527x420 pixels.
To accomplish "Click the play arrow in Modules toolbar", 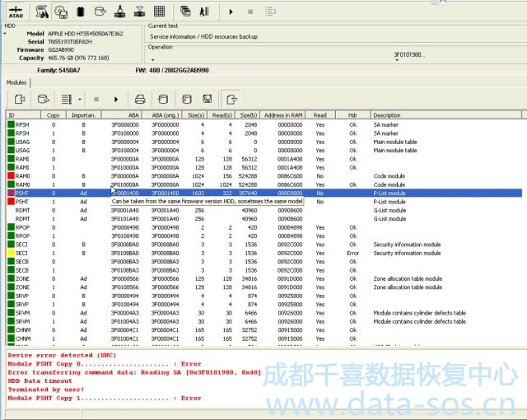I will click(x=116, y=100).
